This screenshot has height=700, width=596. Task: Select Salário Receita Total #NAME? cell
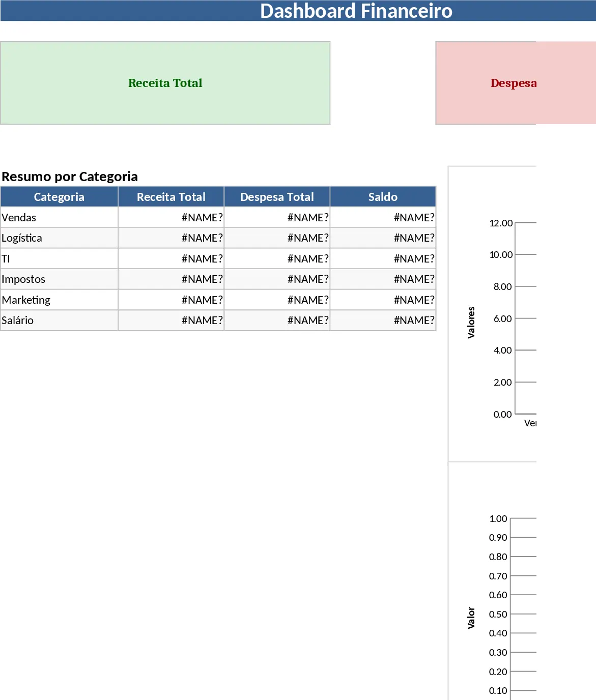[171, 320]
